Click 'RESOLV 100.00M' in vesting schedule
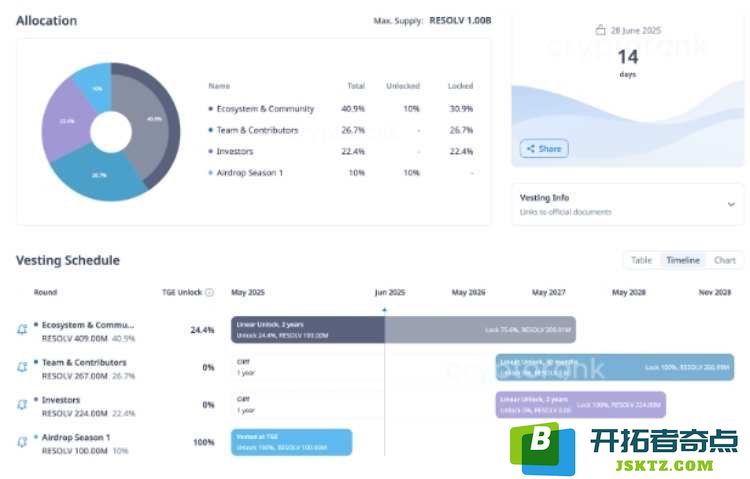750x479 pixels. click(74, 451)
